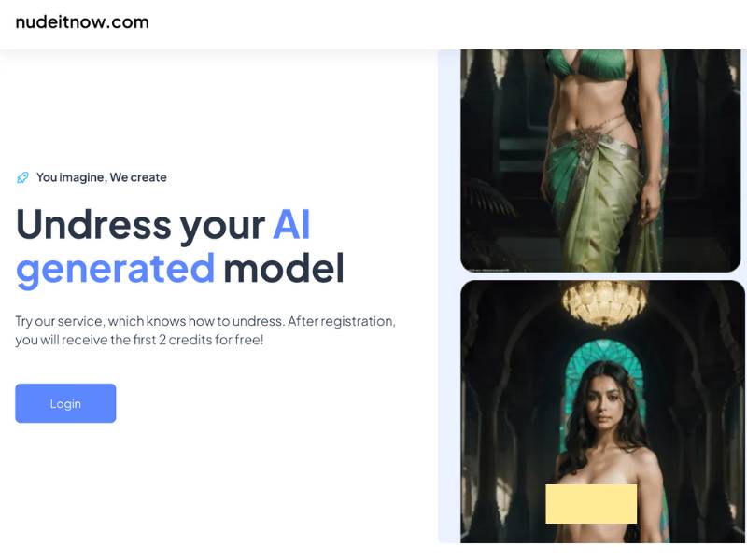The image size is (747, 560).
Task: Click the rocket icon beside the tagline
Action: [22, 177]
